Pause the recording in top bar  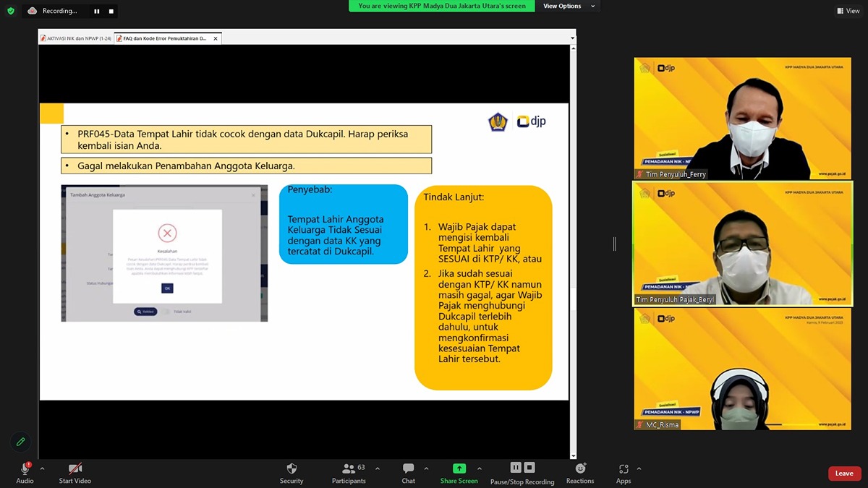coord(97,11)
